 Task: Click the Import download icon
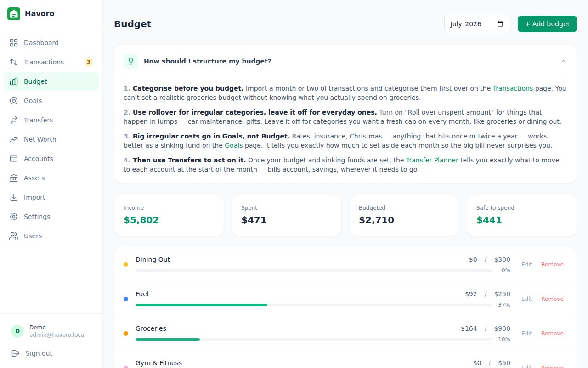pyautogui.click(x=14, y=197)
